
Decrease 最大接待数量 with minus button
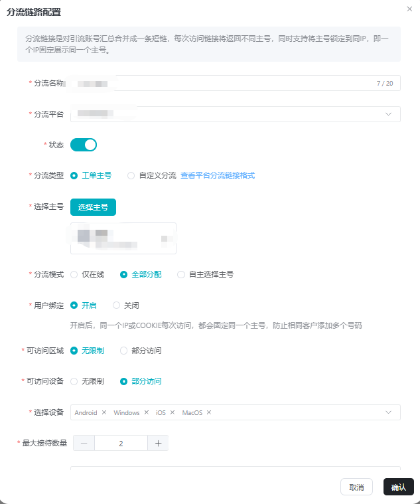click(x=84, y=443)
